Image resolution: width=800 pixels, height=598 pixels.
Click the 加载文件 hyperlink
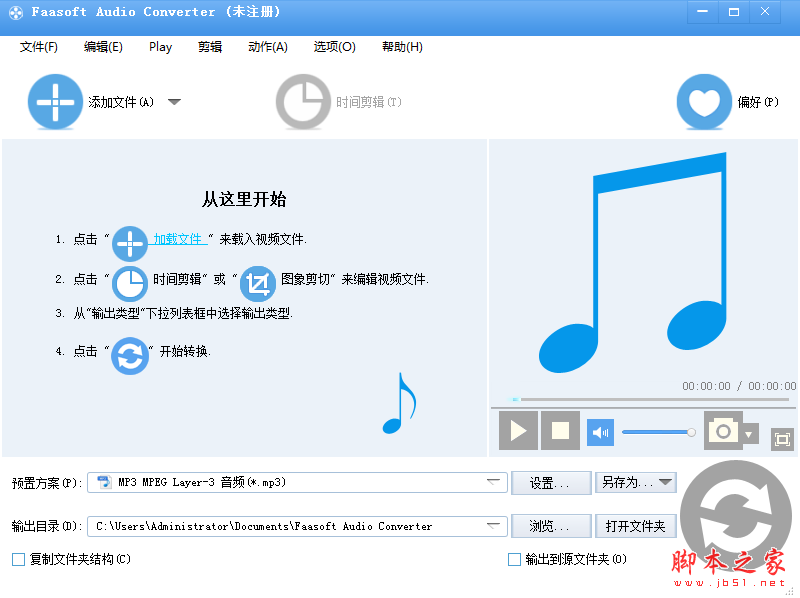coord(178,239)
